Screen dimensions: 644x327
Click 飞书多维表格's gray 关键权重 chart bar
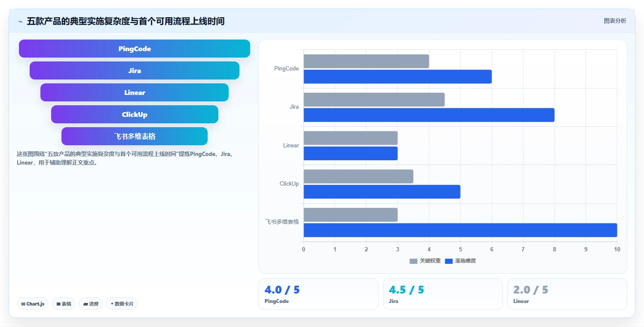(350, 215)
